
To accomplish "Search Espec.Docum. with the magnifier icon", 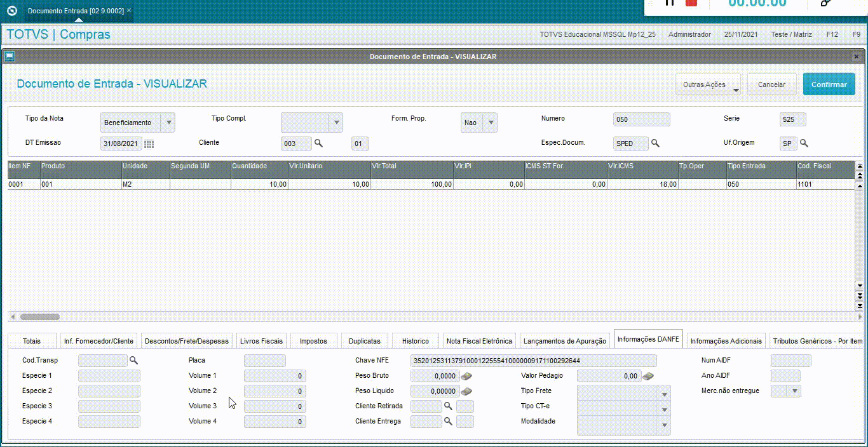I will pos(655,143).
